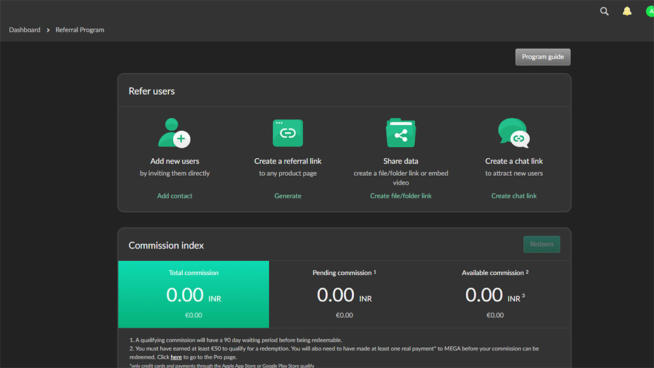Image resolution: width=654 pixels, height=368 pixels.
Task: Follow the 'here' link to the Pro page
Action: [176, 357]
